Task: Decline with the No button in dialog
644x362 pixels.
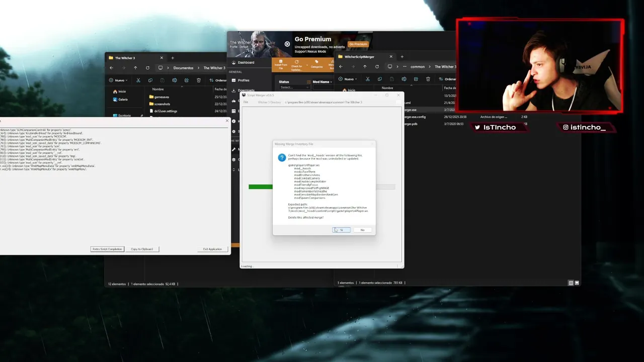Action: pos(362,230)
